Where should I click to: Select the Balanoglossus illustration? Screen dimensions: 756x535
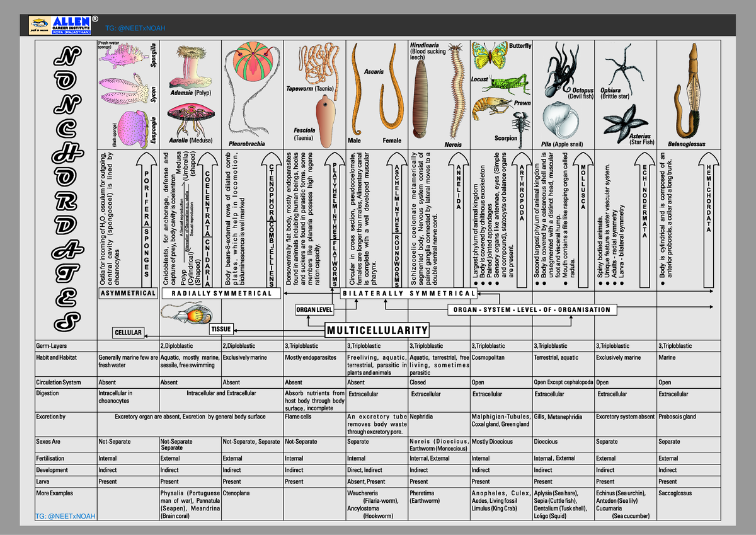click(x=695, y=91)
